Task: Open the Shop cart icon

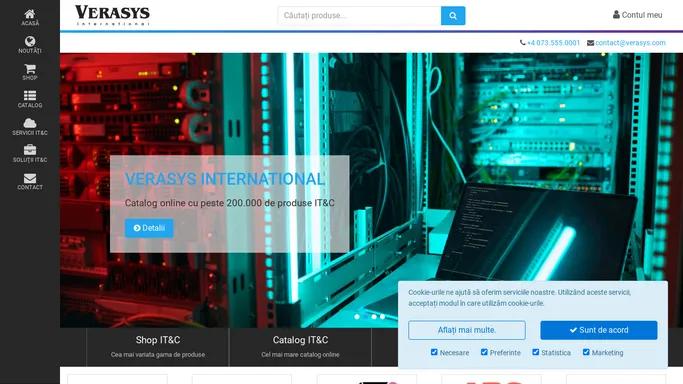Action: click(30, 72)
